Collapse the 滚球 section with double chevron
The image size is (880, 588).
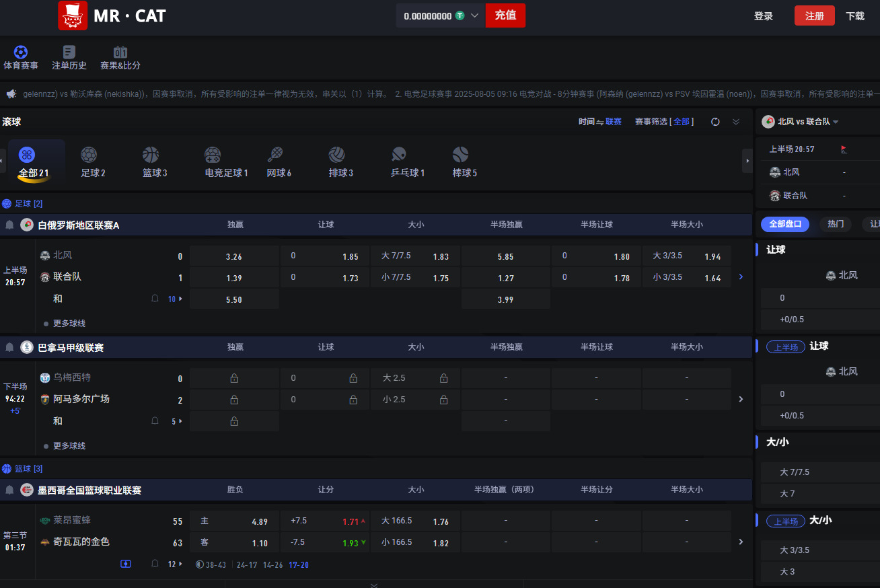pyautogui.click(x=736, y=122)
